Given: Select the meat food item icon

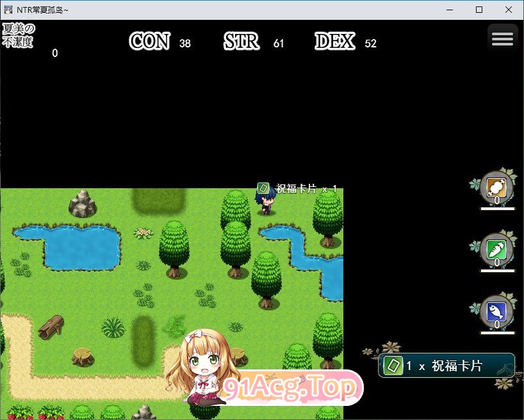Looking at the screenshot, I should pyautogui.click(x=496, y=188).
